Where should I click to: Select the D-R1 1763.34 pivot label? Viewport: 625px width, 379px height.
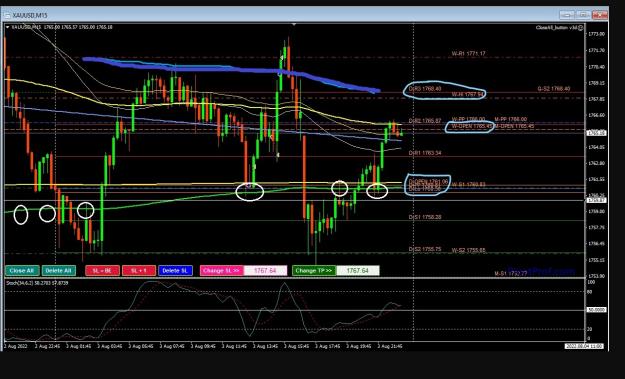pyautogui.click(x=425, y=153)
